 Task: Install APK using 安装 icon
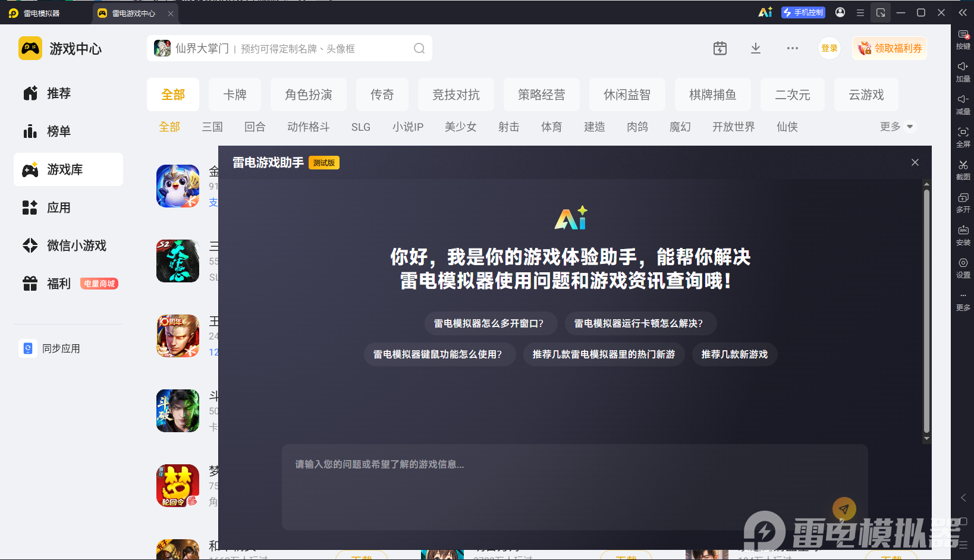(x=963, y=236)
